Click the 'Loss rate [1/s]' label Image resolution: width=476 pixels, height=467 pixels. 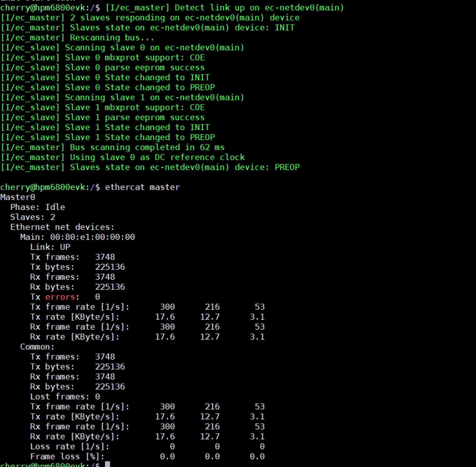(70, 446)
